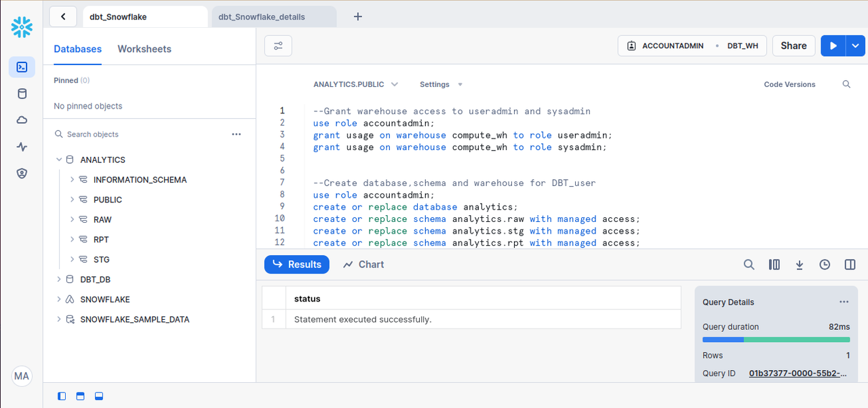The width and height of the screenshot is (868, 408).
Task: Expand RAW schema node
Action: (x=73, y=220)
